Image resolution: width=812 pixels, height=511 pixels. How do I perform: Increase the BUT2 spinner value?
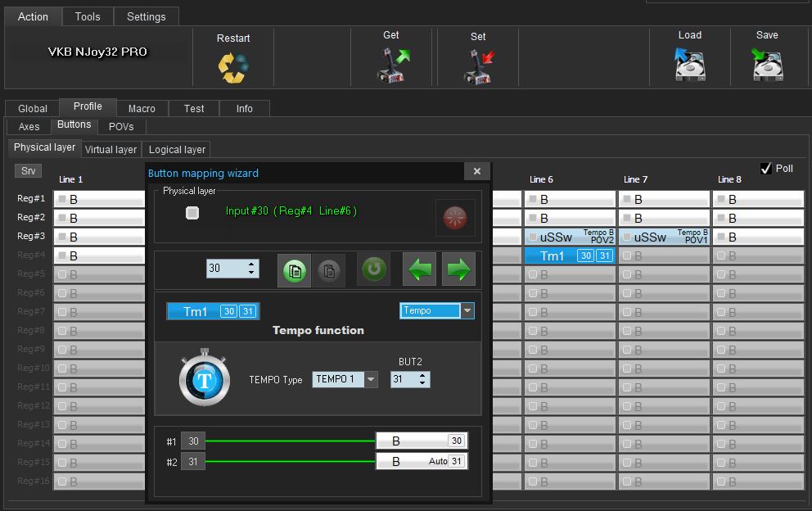pyautogui.click(x=422, y=376)
